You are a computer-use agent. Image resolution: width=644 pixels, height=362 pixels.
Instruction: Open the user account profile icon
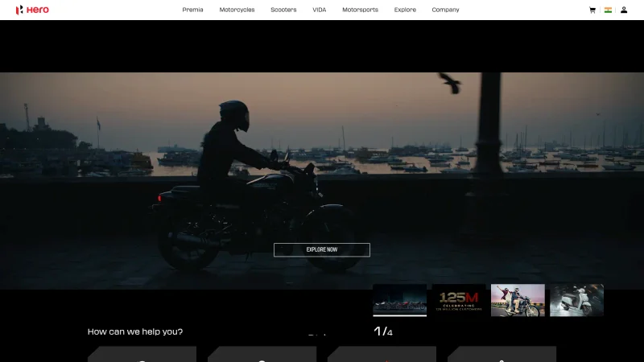coord(624,10)
